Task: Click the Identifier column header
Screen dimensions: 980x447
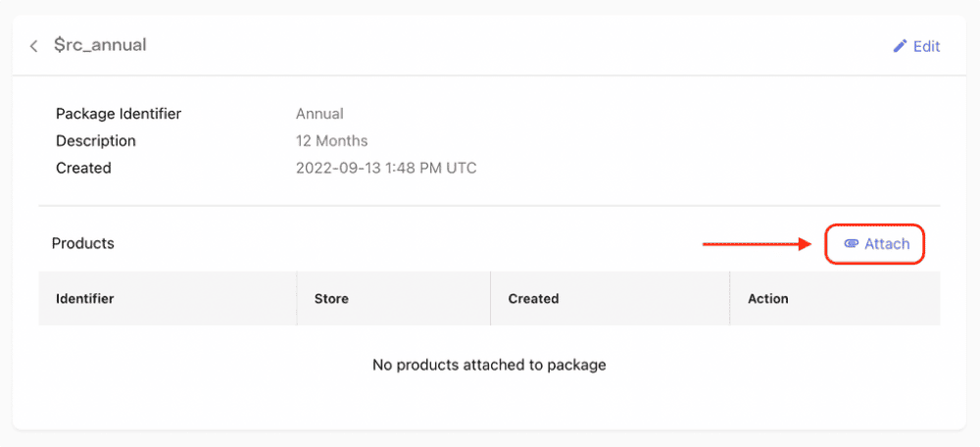Action: click(85, 298)
